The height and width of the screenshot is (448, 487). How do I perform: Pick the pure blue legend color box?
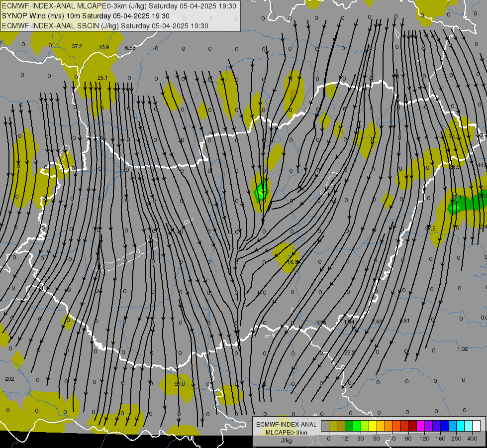pyautogui.click(x=444, y=426)
